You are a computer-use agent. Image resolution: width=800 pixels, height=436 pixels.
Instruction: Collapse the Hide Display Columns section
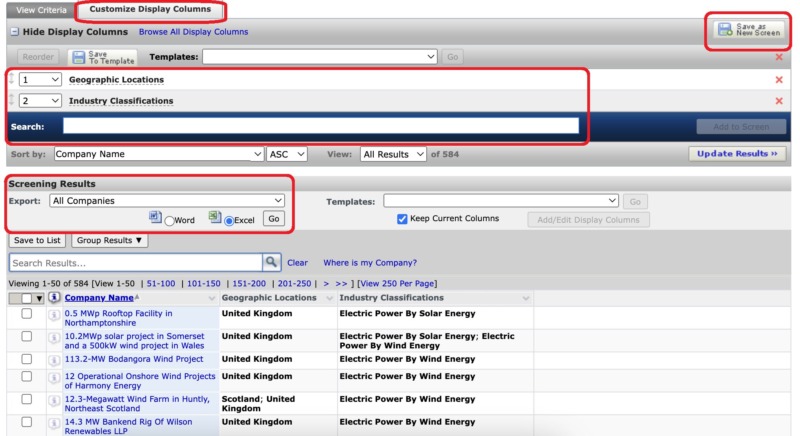point(14,32)
